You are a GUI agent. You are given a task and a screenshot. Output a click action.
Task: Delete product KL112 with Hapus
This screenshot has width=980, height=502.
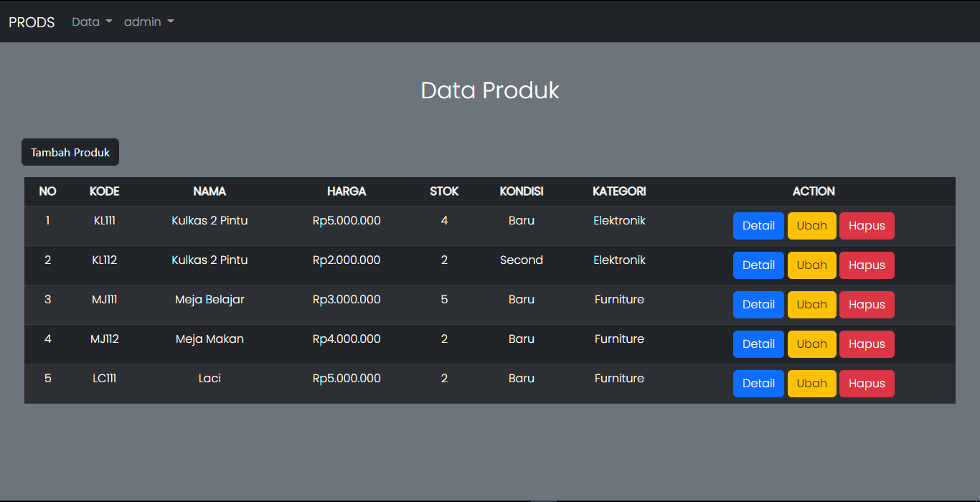[867, 265]
